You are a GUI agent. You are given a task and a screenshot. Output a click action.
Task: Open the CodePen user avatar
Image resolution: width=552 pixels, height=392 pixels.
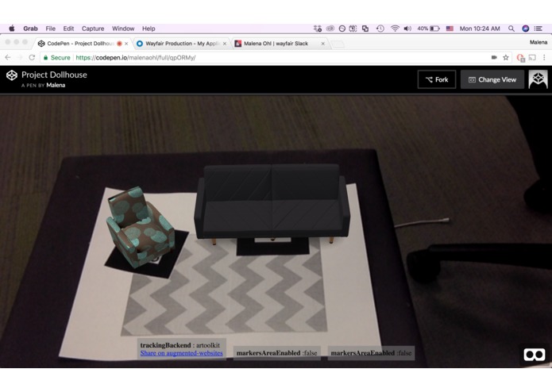click(538, 79)
